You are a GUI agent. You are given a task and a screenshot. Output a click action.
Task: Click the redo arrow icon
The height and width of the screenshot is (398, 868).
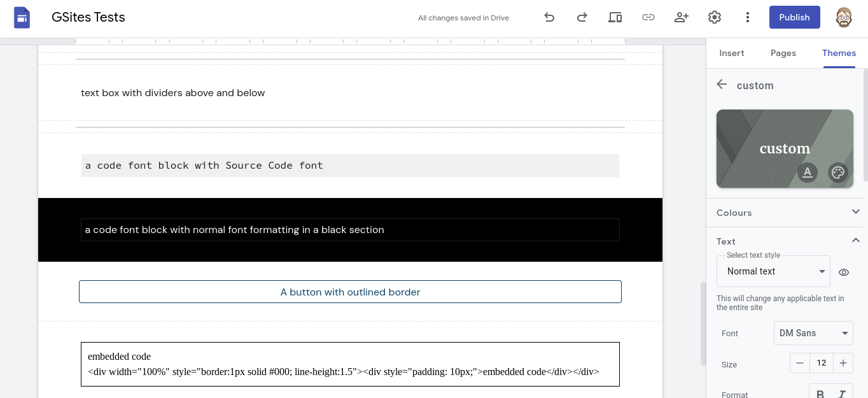point(582,17)
